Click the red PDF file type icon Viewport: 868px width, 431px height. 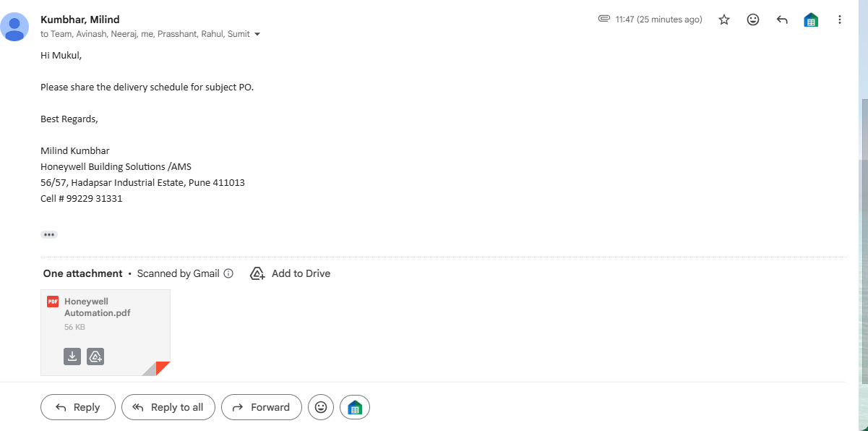pyautogui.click(x=53, y=302)
